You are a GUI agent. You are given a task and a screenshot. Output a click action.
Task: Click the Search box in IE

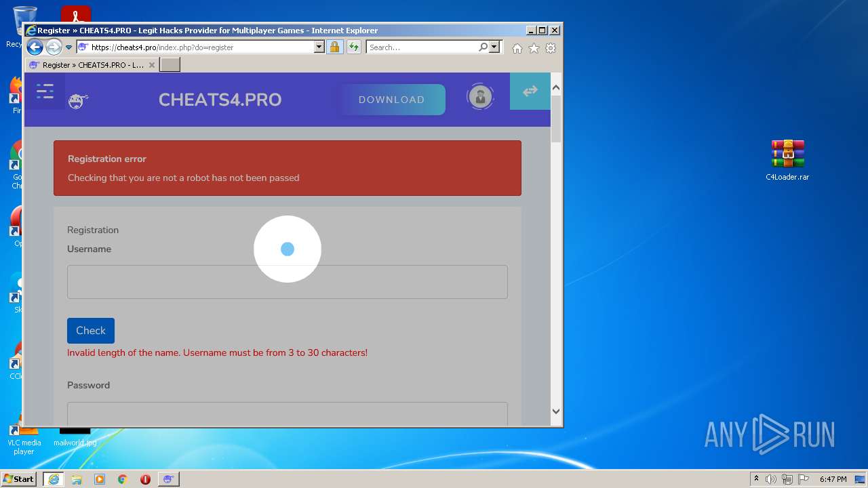point(422,47)
